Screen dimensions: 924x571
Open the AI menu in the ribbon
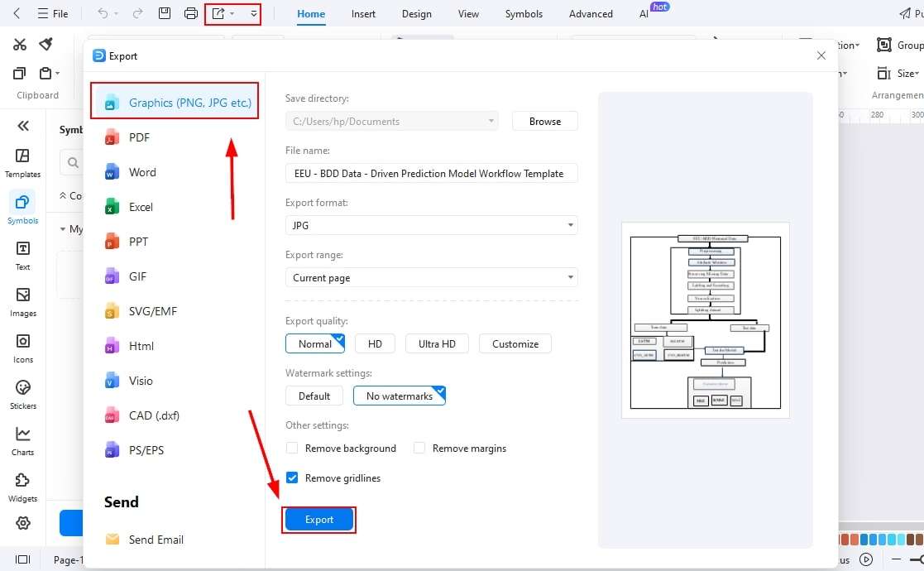click(x=644, y=13)
